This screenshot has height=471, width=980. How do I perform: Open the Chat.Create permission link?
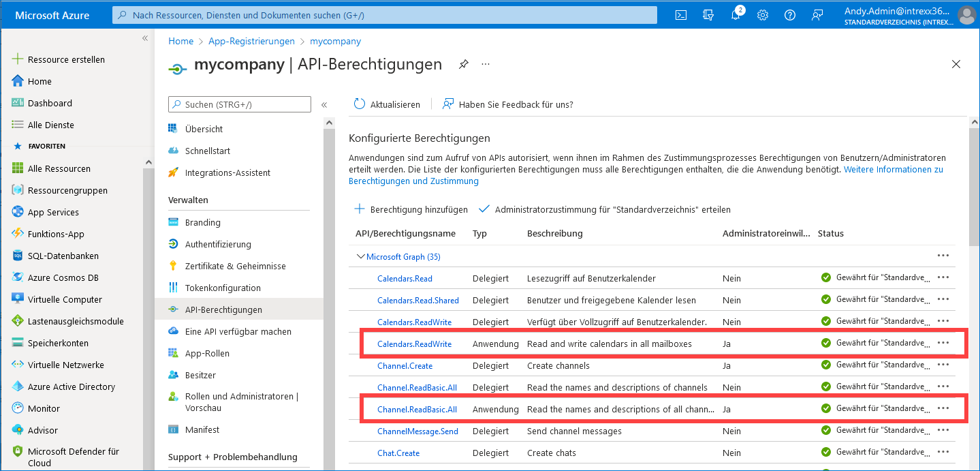[x=398, y=453]
